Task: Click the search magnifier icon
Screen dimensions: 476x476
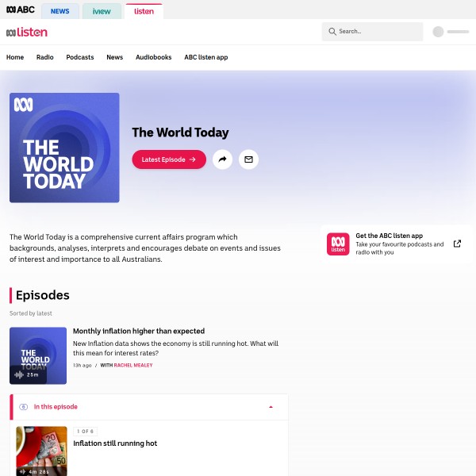Action: click(332, 32)
